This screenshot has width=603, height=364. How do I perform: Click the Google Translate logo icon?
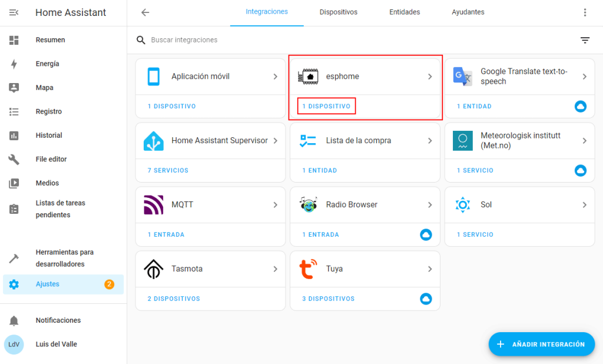click(463, 76)
